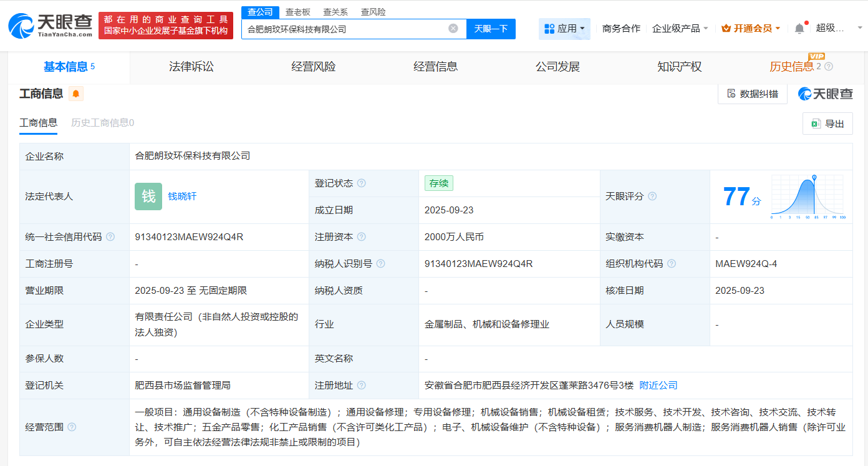This screenshot has width=868, height=466.
Task: Click the score marker on the 天眼评分 curve
Action: 814,177
